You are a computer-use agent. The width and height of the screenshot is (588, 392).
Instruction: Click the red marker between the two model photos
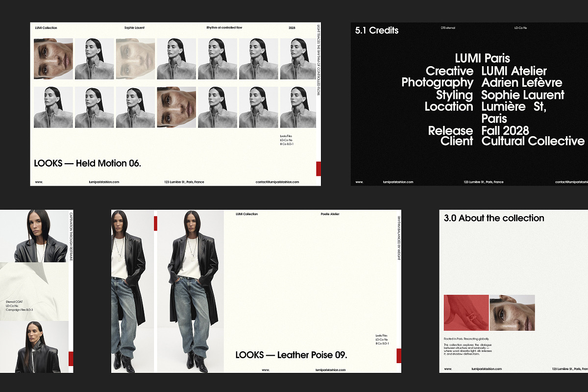pyautogui.click(x=155, y=223)
